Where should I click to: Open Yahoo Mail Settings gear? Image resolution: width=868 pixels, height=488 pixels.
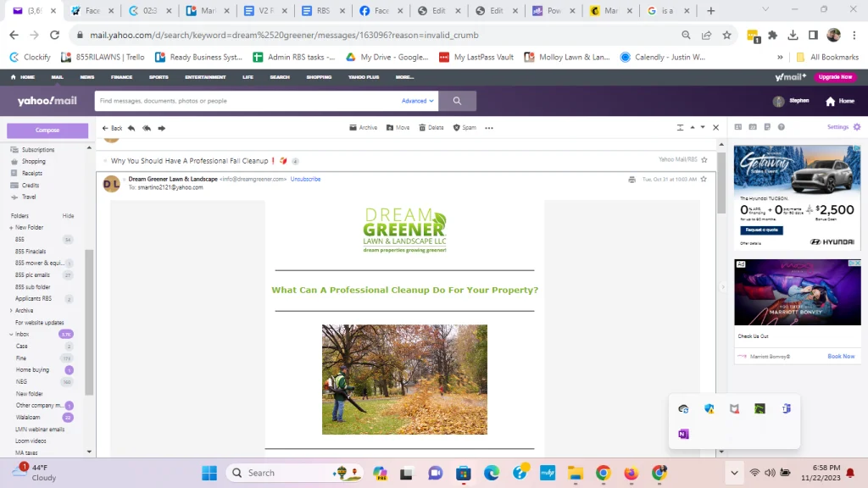coord(857,127)
